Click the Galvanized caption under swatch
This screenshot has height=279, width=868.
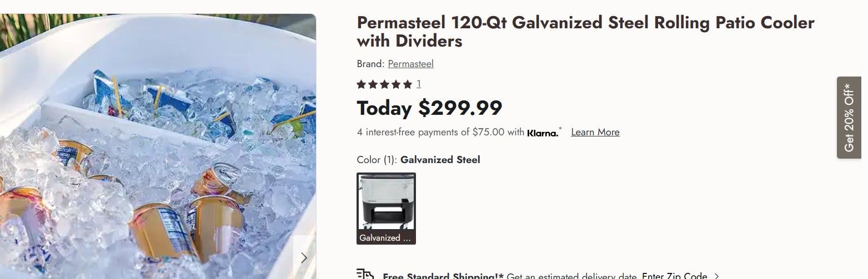(x=386, y=238)
